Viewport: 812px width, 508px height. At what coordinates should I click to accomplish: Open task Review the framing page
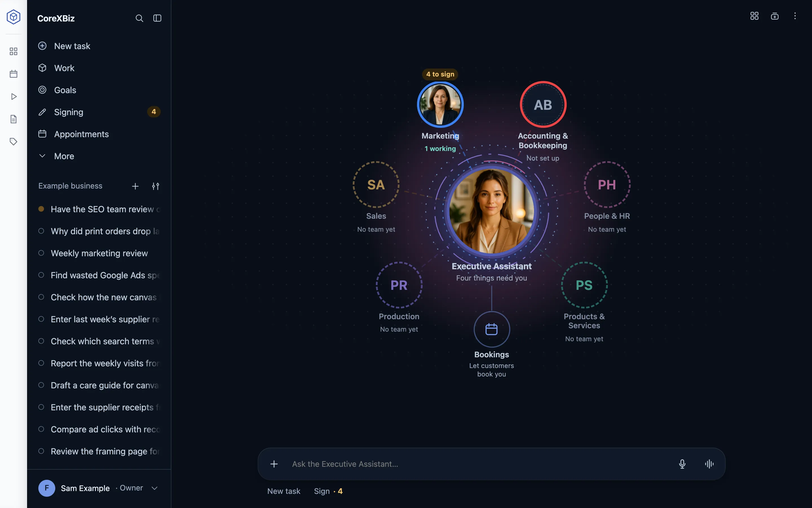coord(99,451)
